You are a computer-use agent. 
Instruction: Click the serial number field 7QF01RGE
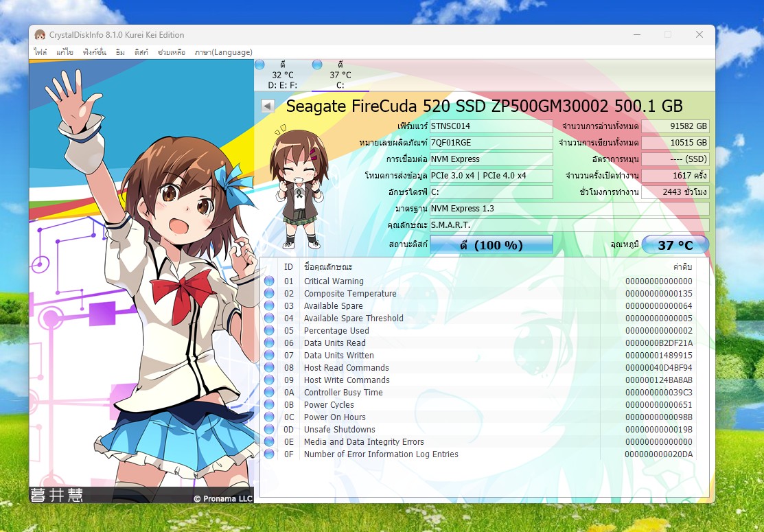(x=491, y=143)
